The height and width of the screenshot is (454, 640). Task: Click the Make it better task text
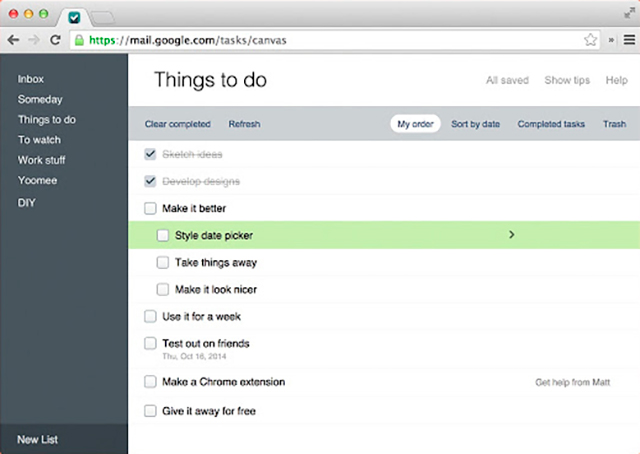coord(194,208)
